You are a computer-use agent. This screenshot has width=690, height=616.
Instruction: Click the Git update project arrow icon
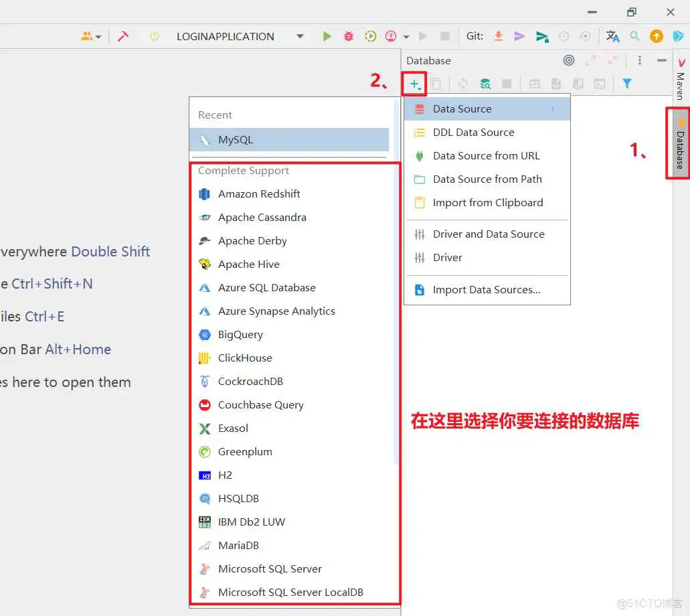click(499, 36)
